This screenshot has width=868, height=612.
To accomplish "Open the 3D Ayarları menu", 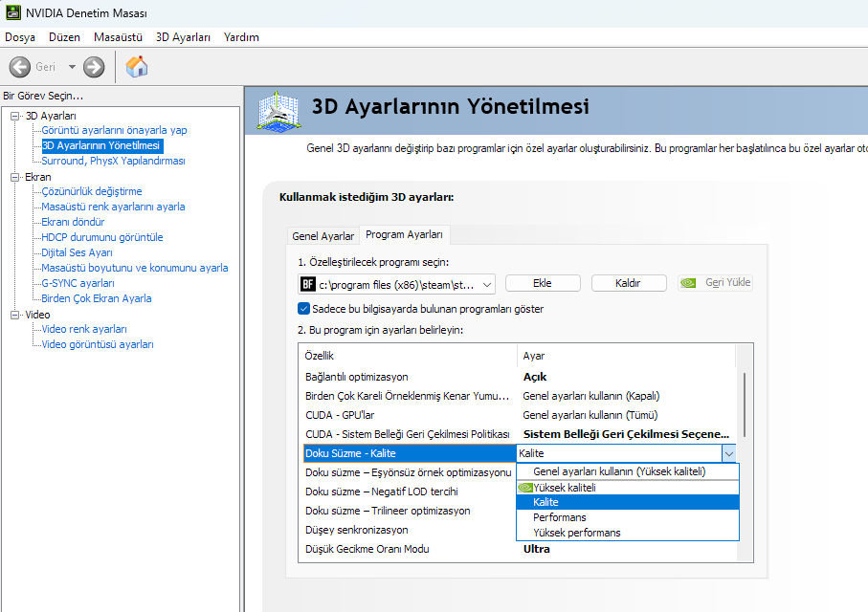I will tap(183, 37).
